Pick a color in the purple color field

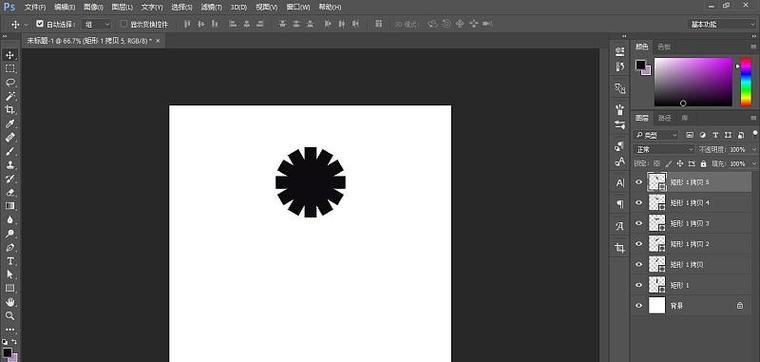point(693,82)
